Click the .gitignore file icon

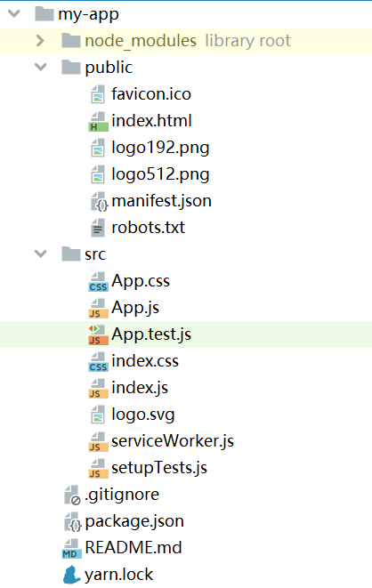click(72, 495)
